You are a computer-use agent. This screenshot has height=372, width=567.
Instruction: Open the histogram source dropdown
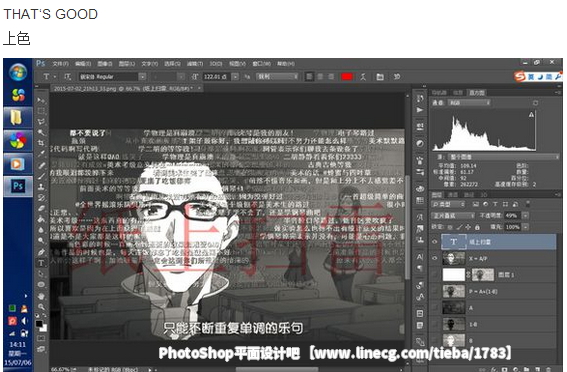point(504,157)
